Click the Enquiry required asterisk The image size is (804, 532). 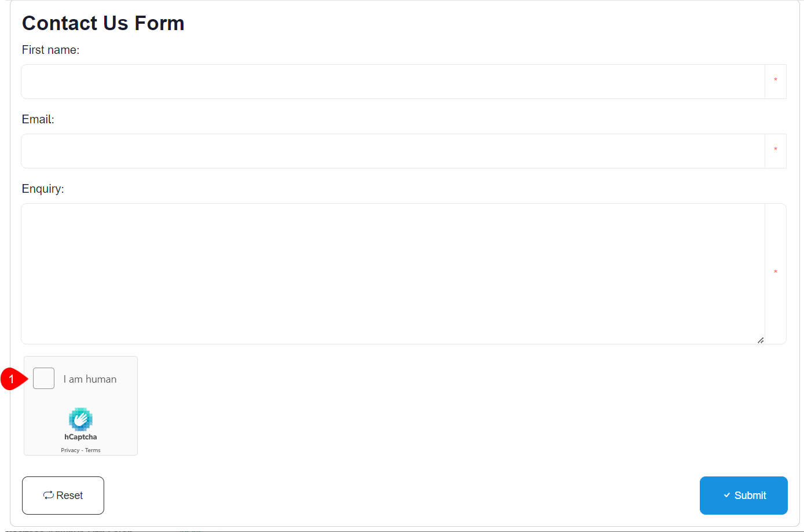pos(776,273)
